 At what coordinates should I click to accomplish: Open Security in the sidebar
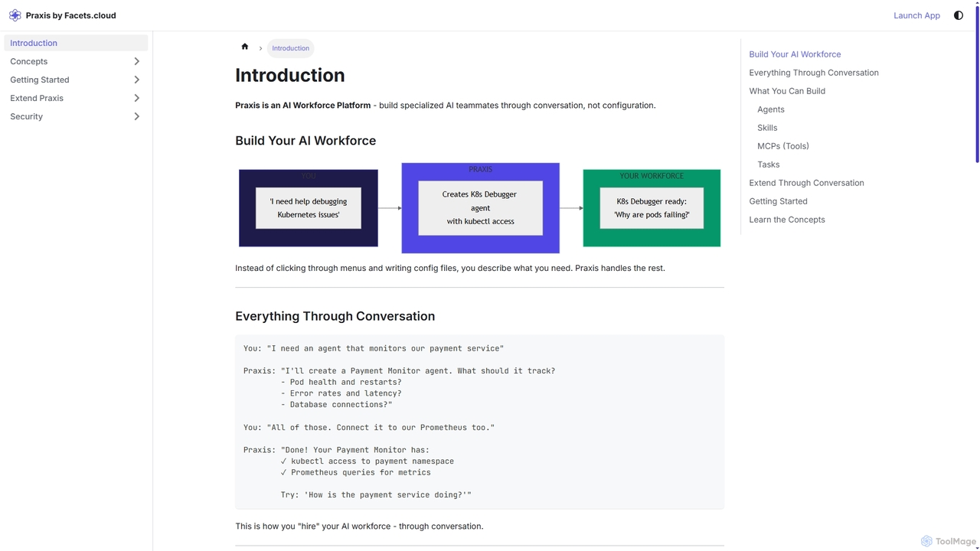27,116
